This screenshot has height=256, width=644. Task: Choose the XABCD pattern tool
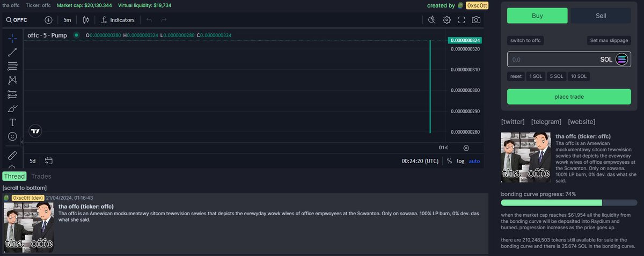click(12, 80)
